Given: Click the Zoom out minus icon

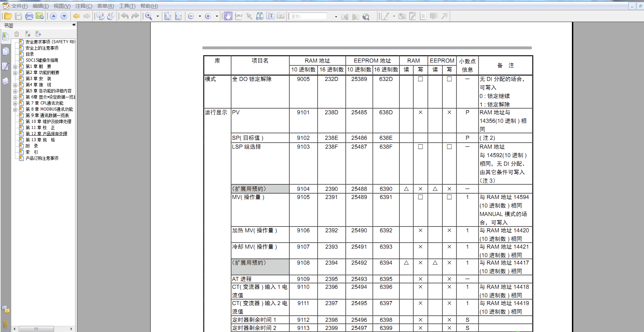Looking at the screenshot, I should coord(191,16).
